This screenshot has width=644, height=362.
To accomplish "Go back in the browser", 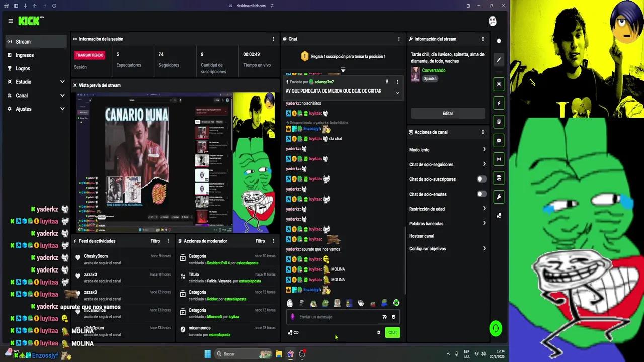I will (x=35, y=6).
